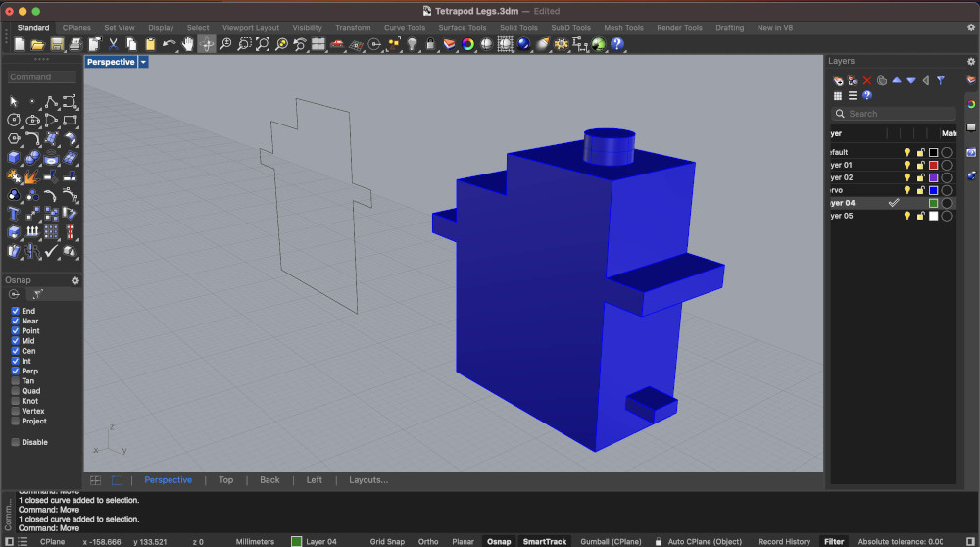Click the light bulb Hide icon in toolbar

click(412, 44)
